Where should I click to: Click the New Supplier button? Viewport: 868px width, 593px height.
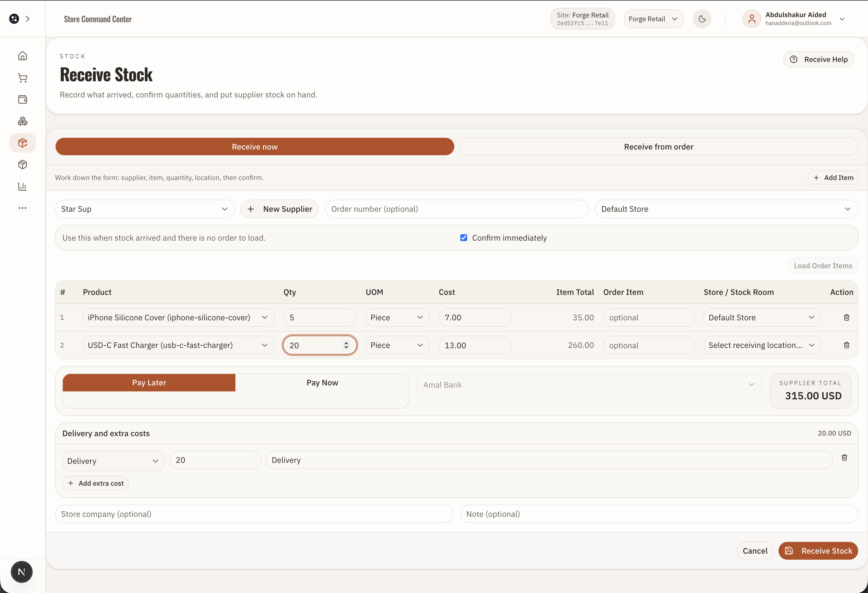279,209
